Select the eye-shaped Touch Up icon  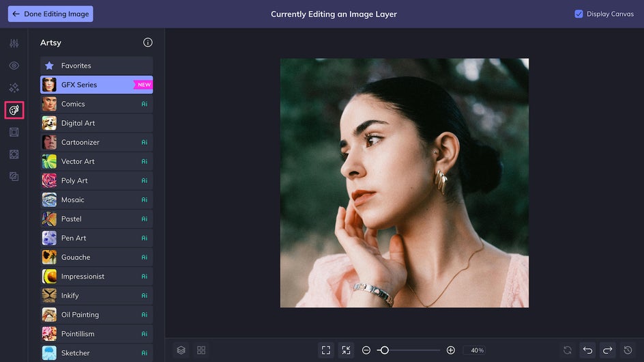click(x=14, y=66)
